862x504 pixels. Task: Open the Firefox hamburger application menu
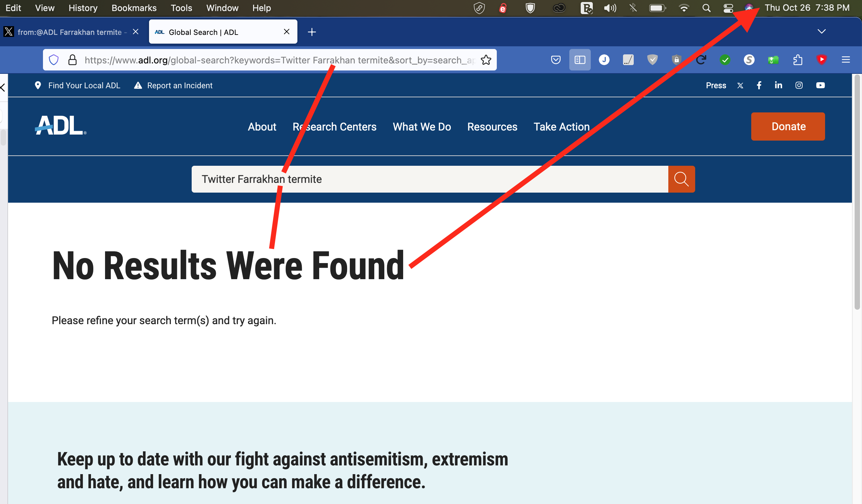click(846, 60)
